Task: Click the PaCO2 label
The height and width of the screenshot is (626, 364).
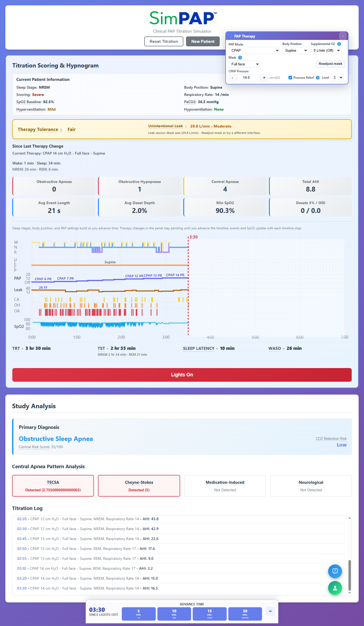Action: tap(190, 102)
